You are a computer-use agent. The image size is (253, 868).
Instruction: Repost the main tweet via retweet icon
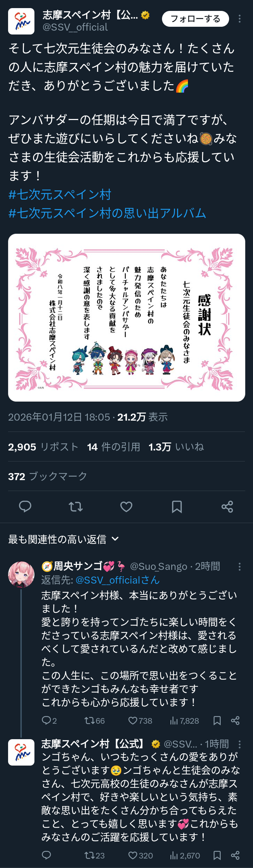pos(76,507)
